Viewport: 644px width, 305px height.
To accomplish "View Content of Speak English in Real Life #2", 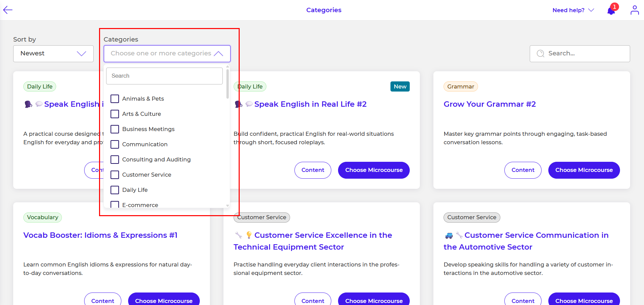I will pos(312,170).
